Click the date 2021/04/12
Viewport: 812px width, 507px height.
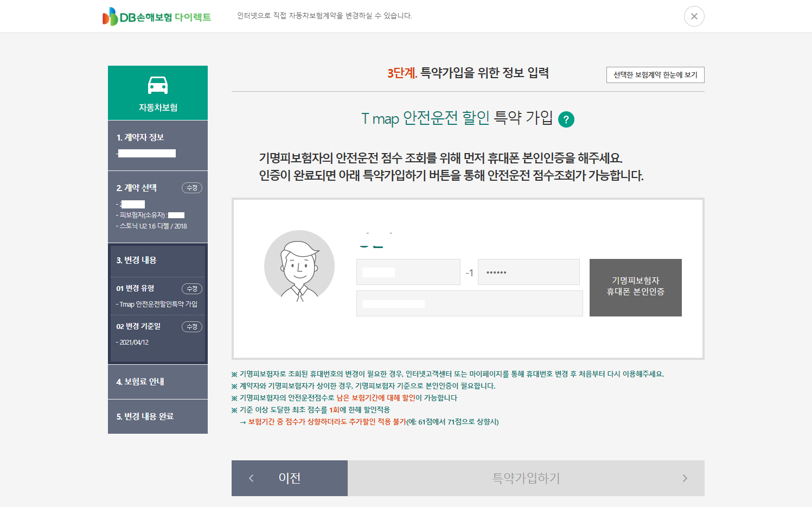tap(134, 343)
